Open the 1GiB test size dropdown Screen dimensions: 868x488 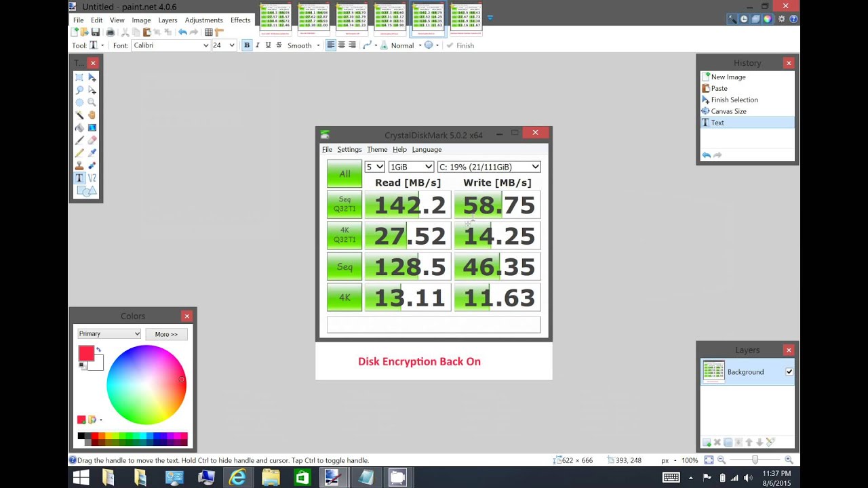click(411, 167)
